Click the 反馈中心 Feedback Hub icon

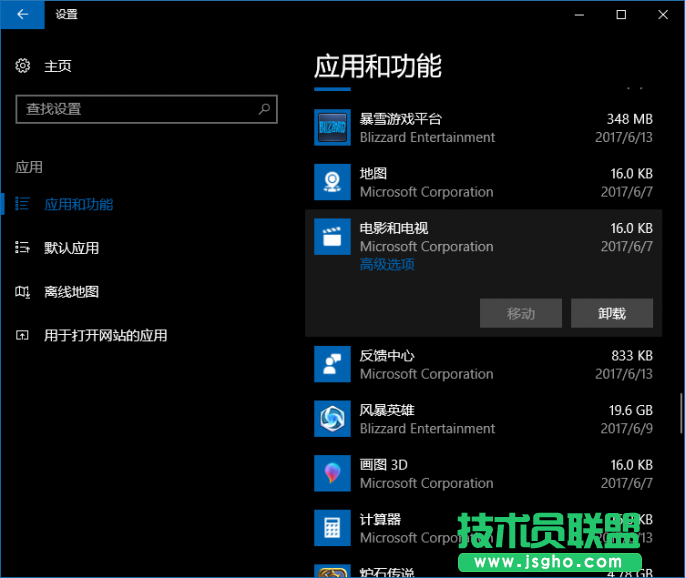click(332, 364)
